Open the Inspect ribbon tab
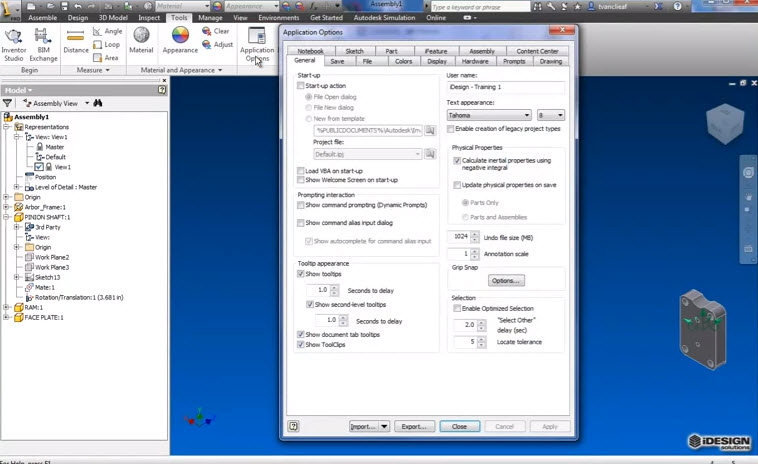Viewport: 758px width, 464px height. [x=149, y=17]
